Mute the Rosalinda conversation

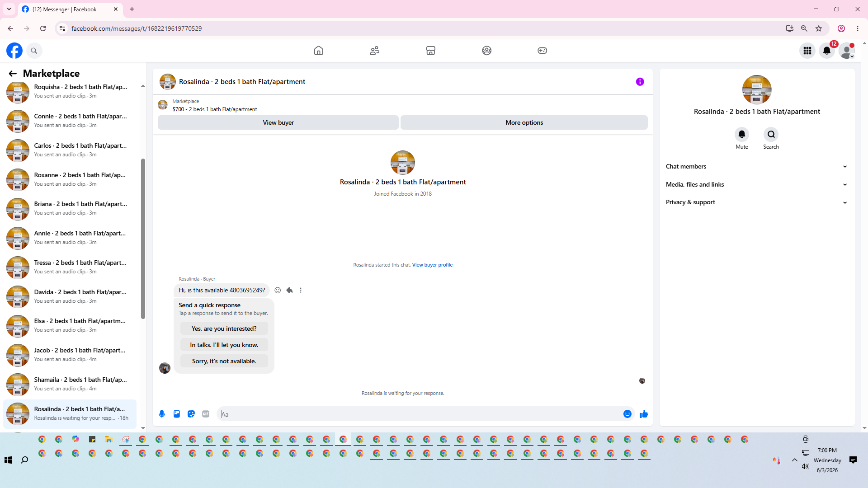click(x=742, y=134)
